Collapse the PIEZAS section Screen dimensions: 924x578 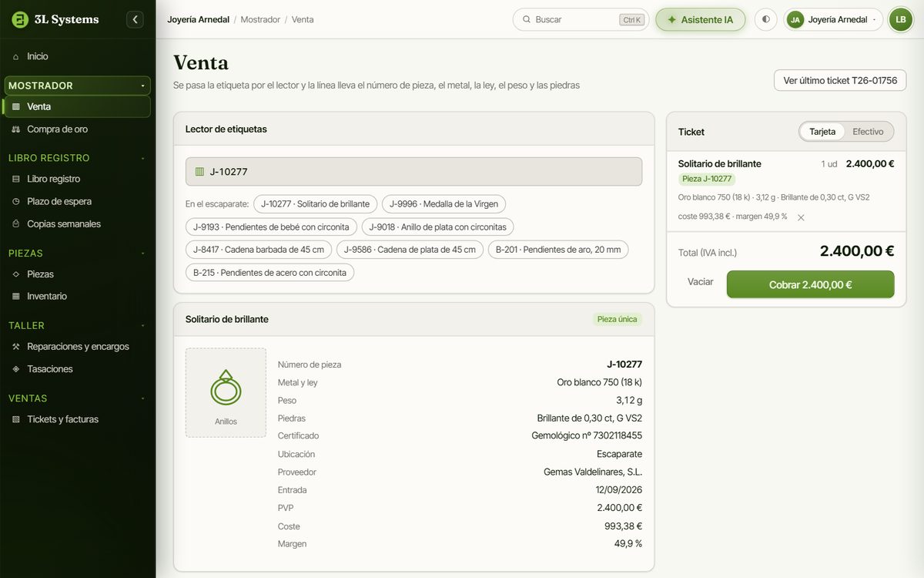point(78,253)
